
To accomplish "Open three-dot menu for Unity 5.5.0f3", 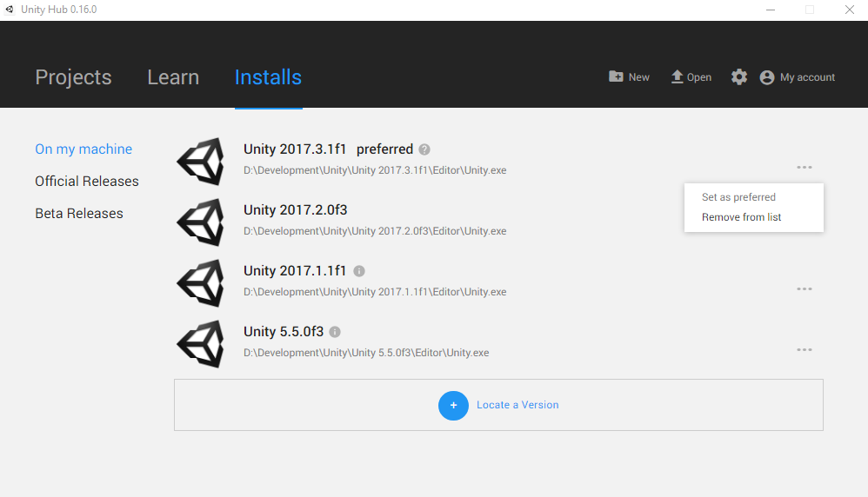I will [805, 349].
